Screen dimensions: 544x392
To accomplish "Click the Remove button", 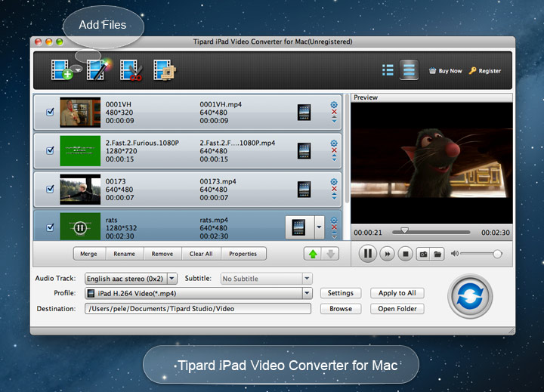I will coord(162,254).
